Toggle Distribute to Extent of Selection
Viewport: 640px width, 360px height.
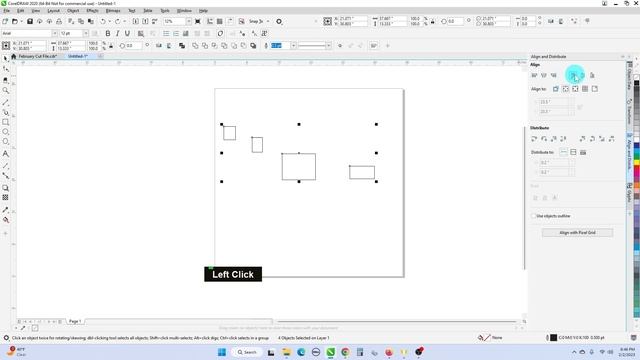(563, 152)
